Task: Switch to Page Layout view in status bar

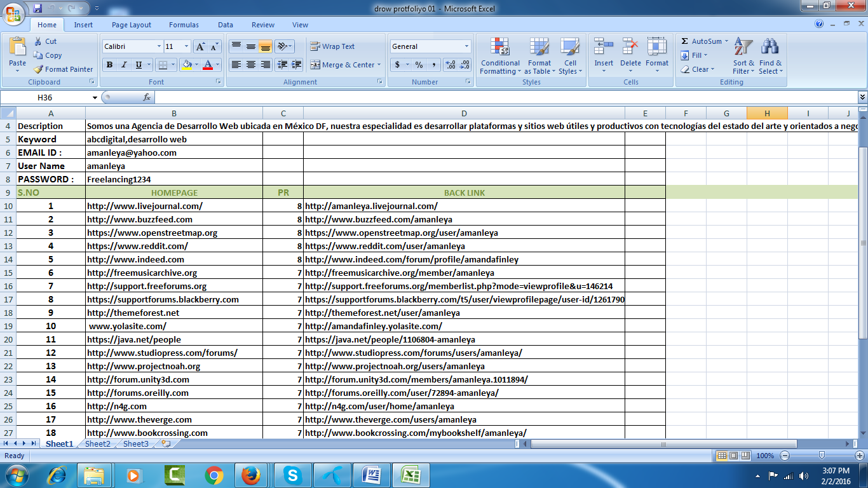Action: click(x=734, y=456)
